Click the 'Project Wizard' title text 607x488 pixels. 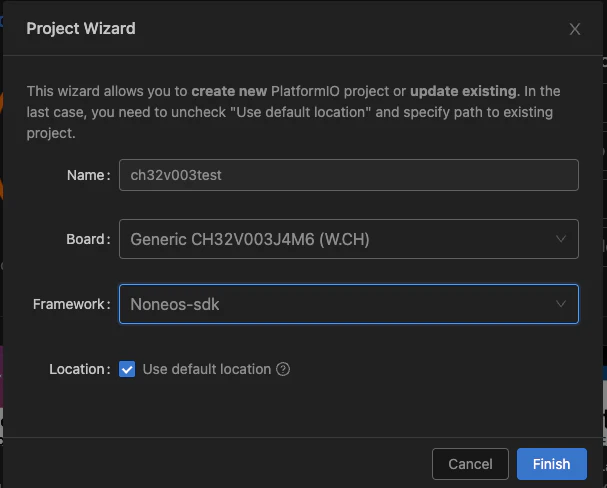81,29
